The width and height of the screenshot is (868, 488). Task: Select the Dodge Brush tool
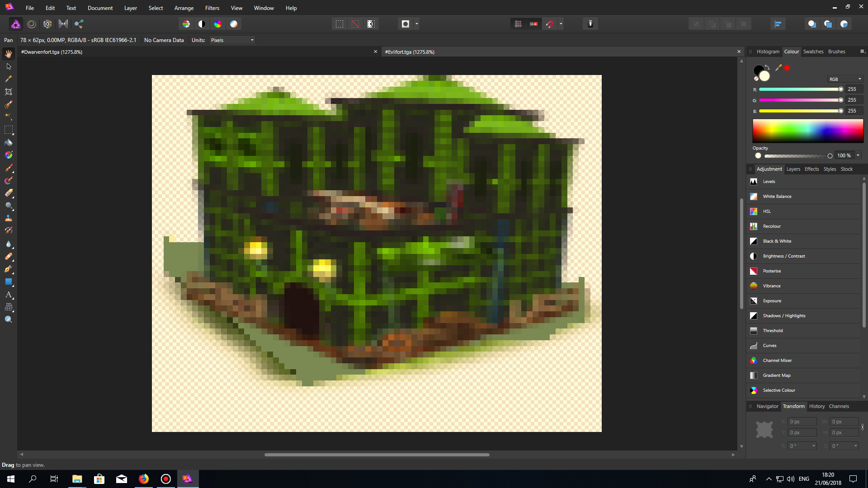9,206
